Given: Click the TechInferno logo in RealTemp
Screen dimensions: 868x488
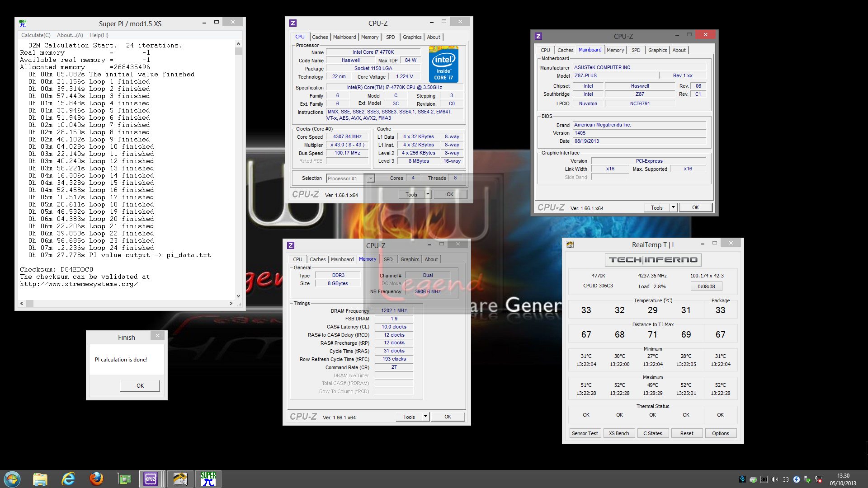Looking at the screenshot, I should tap(653, 260).
